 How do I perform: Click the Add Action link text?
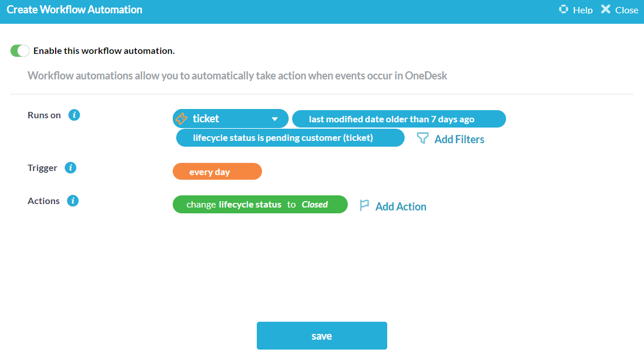tap(401, 206)
